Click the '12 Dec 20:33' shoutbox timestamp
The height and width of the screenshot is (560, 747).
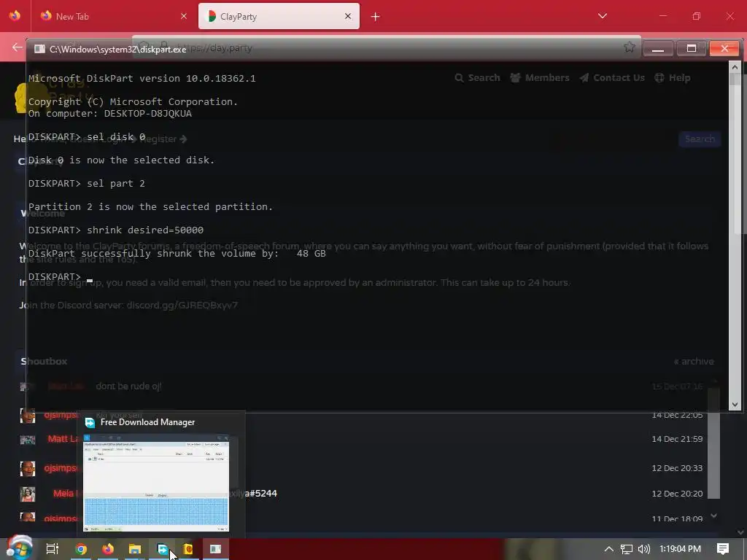(x=677, y=468)
